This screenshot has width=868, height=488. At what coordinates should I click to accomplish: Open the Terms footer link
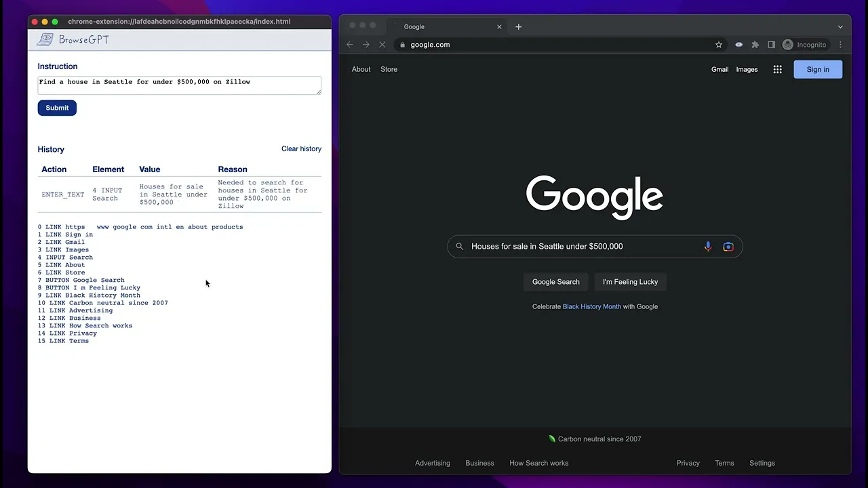click(724, 463)
